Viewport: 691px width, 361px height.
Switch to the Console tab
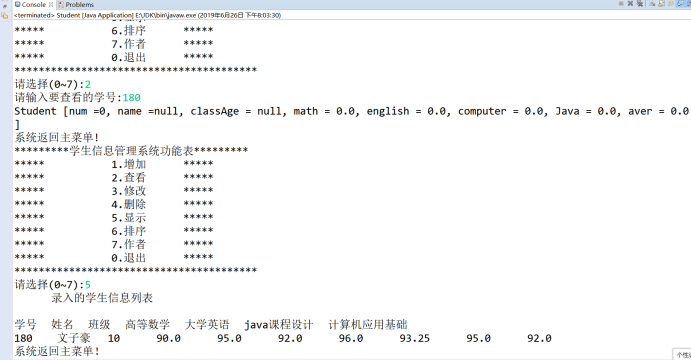(x=33, y=4)
